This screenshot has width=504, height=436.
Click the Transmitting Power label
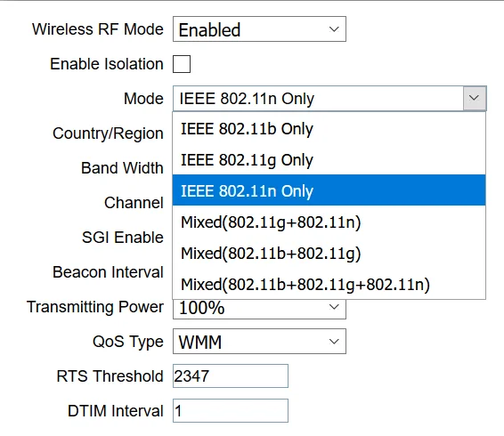click(x=95, y=307)
